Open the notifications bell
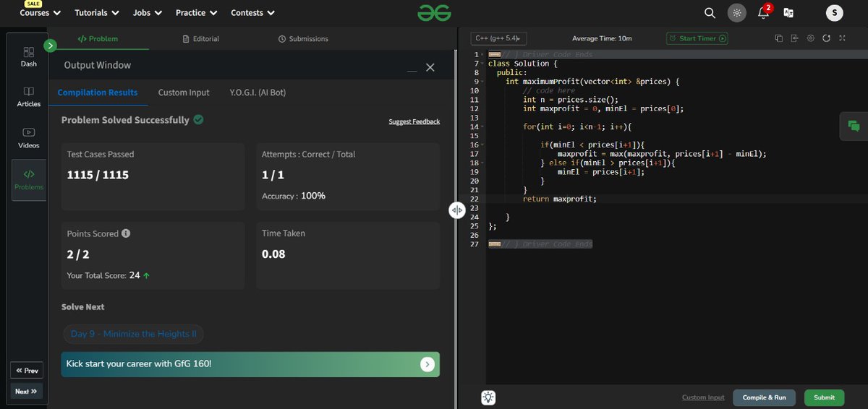The height and width of the screenshot is (409, 868). tap(763, 12)
